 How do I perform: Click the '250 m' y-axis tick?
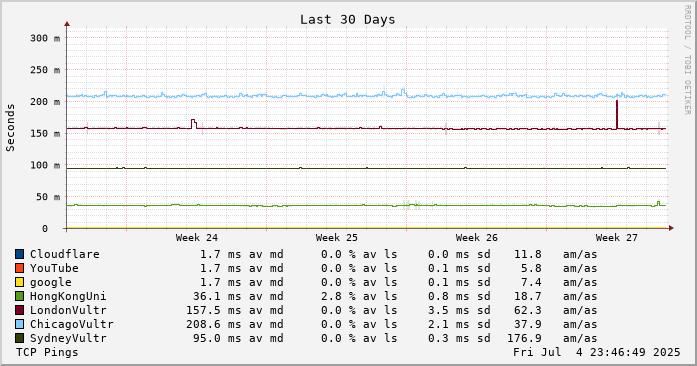45,70
